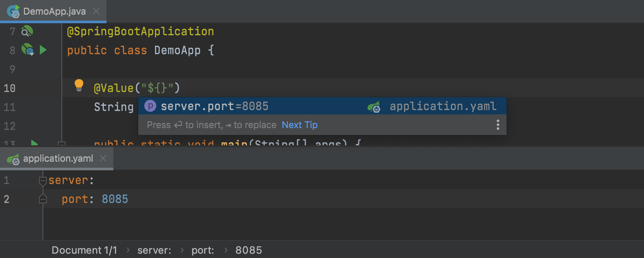Screen dimensions: 644x258
Task: Toggle the fold marker next to the main method
Action: point(61,144)
